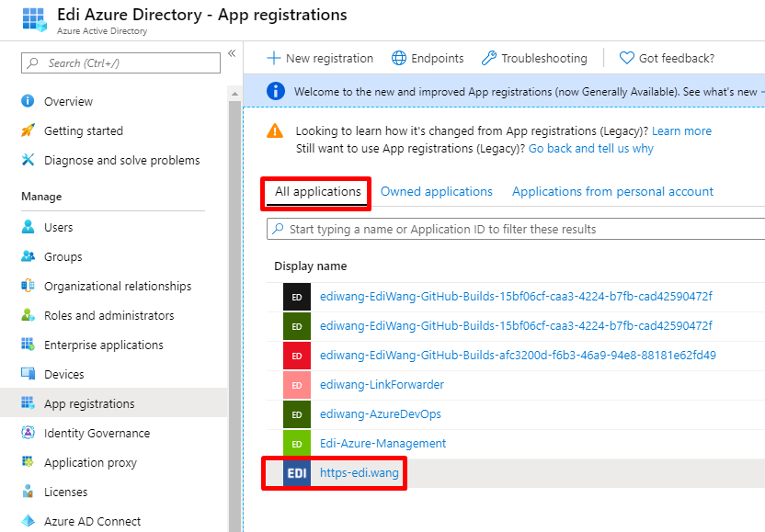Image resolution: width=765 pixels, height=532 pixels.
Task: Click the light green ED icon of Edi-Azure-Management
Action: [x=297, y=444]
